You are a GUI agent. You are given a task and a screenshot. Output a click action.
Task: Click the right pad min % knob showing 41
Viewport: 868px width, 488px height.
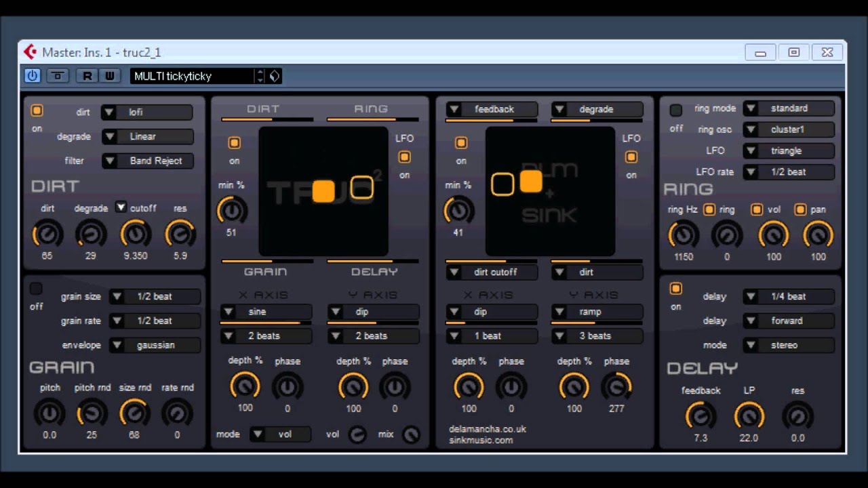[458, 211]
